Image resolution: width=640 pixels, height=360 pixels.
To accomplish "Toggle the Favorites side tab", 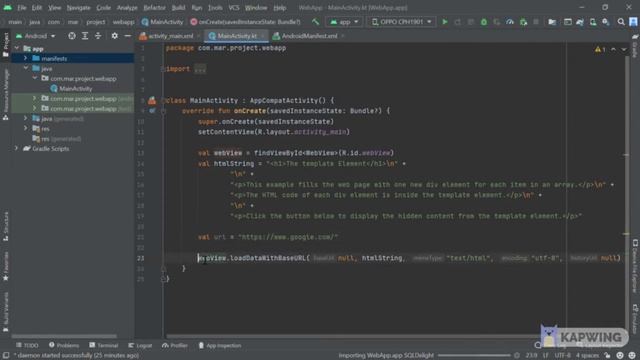I will (6, 266).
